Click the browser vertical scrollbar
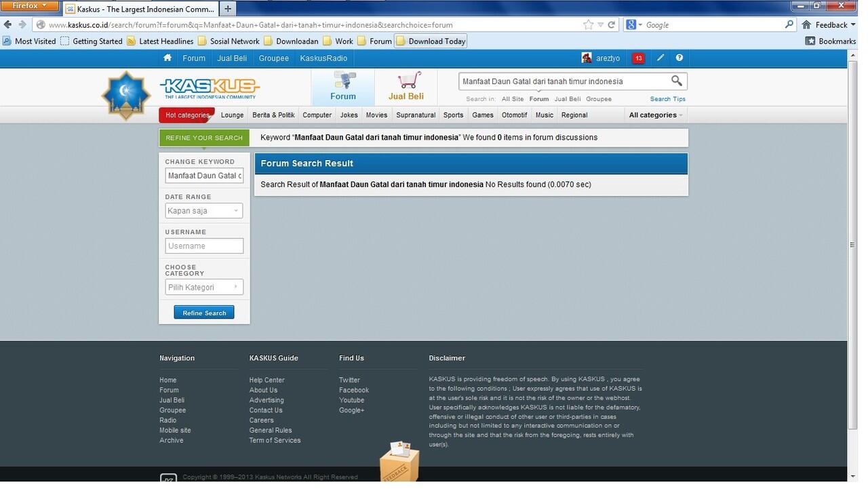The width and height of the screenshot is (868, 491). 852,244
